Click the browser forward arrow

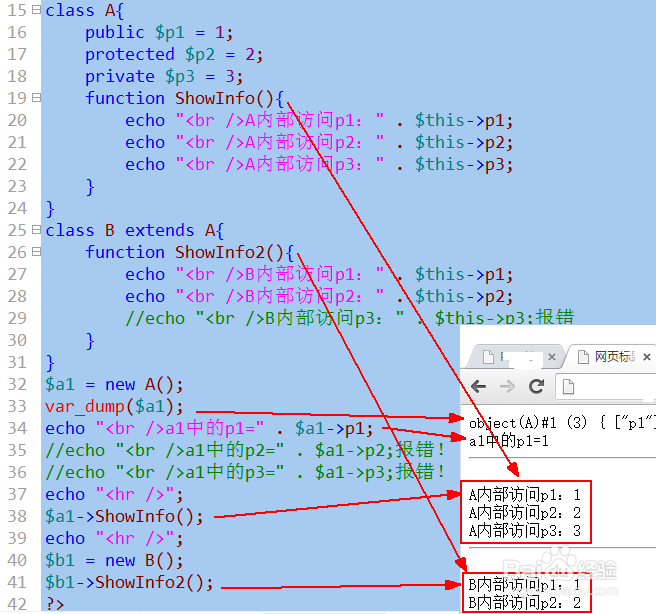click(x=507, y=386)
